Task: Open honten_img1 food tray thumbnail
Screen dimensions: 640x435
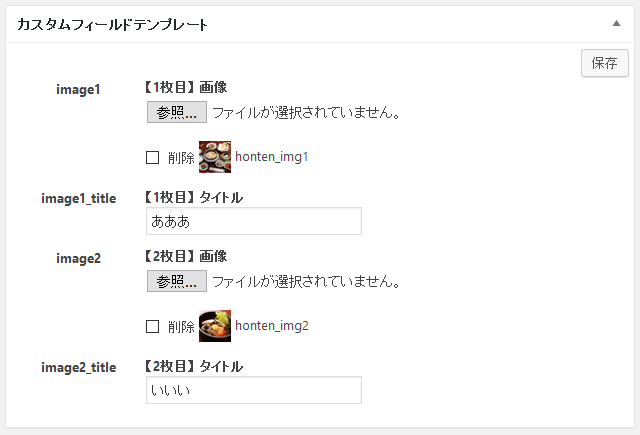Action: (x=215, y=157)
